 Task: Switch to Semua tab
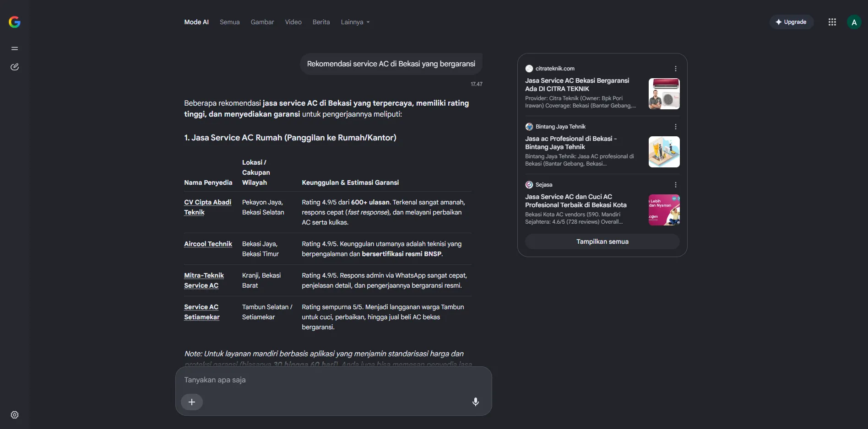(229, 22)
